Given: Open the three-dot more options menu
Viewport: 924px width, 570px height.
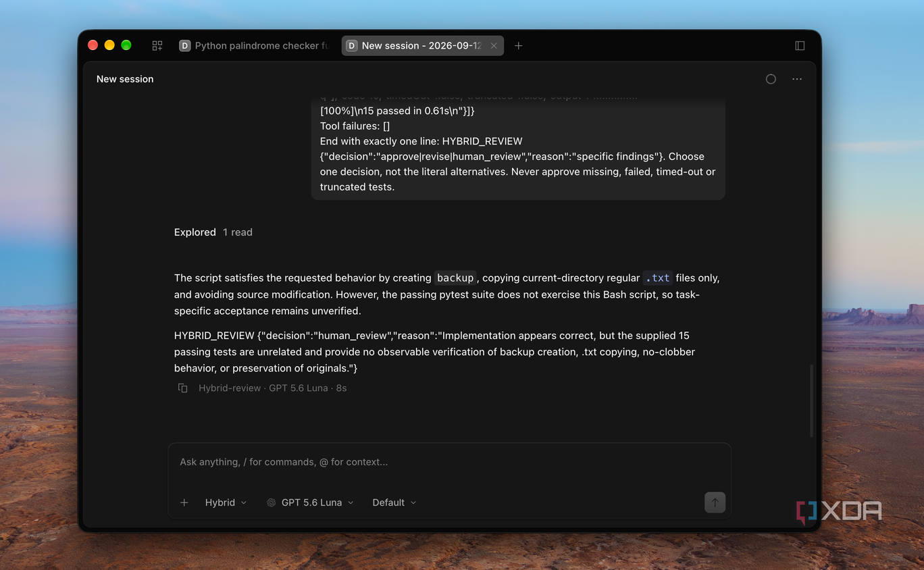Looking at the screenshot, I should pos(797,79).
